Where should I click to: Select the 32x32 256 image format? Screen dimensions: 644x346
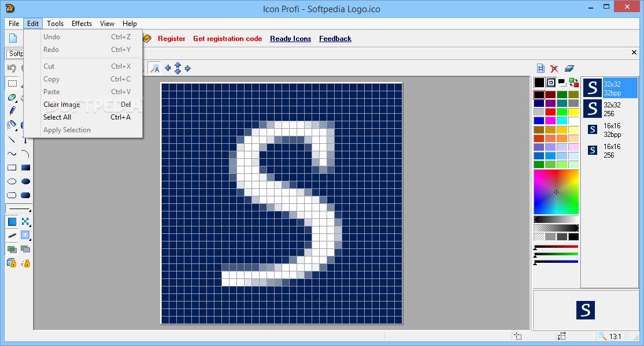pos(610,109)
